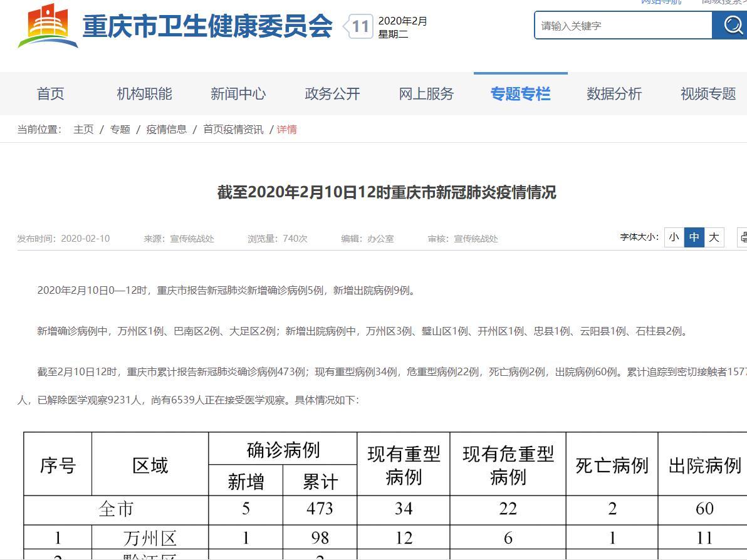Click the 出院病例 column header
The width and height of the screenshot is (747, 560).
[704, 465]
